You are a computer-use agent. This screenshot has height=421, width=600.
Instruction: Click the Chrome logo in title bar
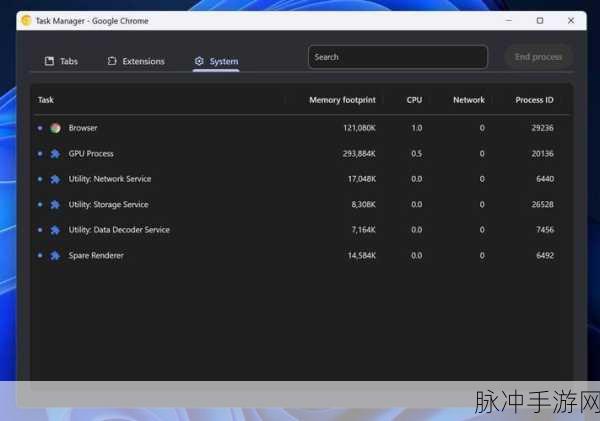coord(26,21)
